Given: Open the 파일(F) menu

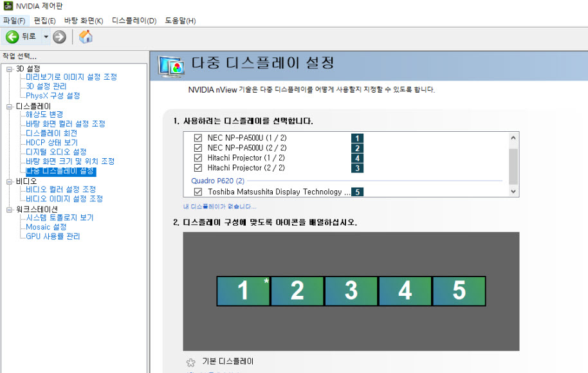Looking at the screenshot, I should 14,21.
